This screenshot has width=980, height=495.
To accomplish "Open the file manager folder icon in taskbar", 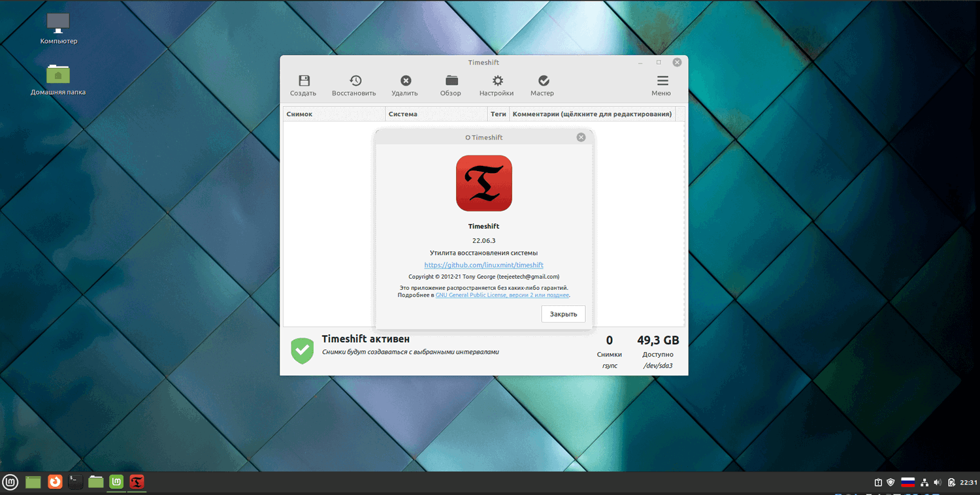I will tap(96, 483).
